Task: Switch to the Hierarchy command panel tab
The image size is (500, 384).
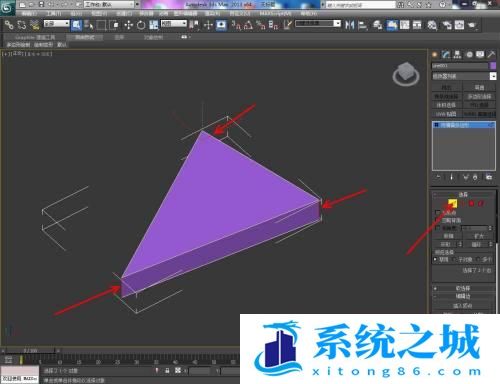Action: (457, 54)
